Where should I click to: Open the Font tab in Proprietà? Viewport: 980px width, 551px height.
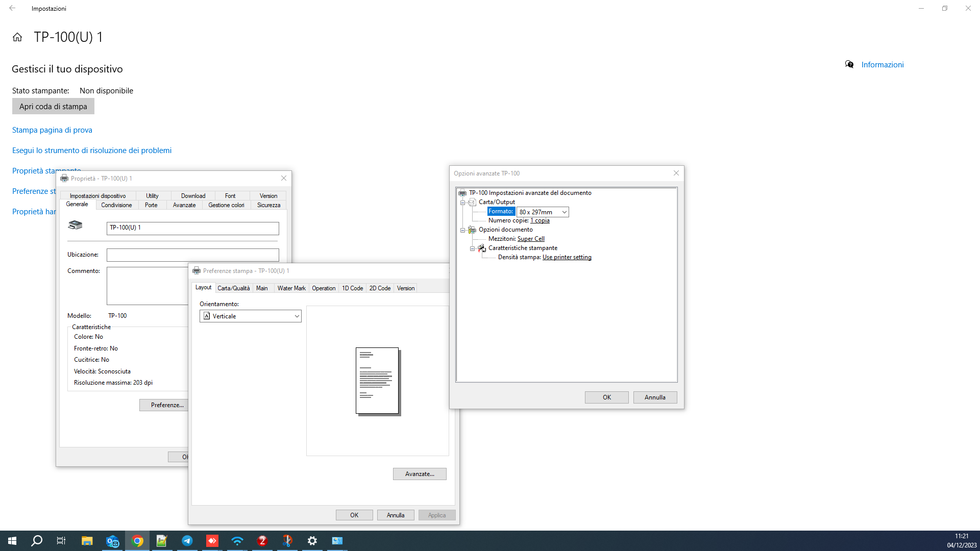[x=230, y=196]
